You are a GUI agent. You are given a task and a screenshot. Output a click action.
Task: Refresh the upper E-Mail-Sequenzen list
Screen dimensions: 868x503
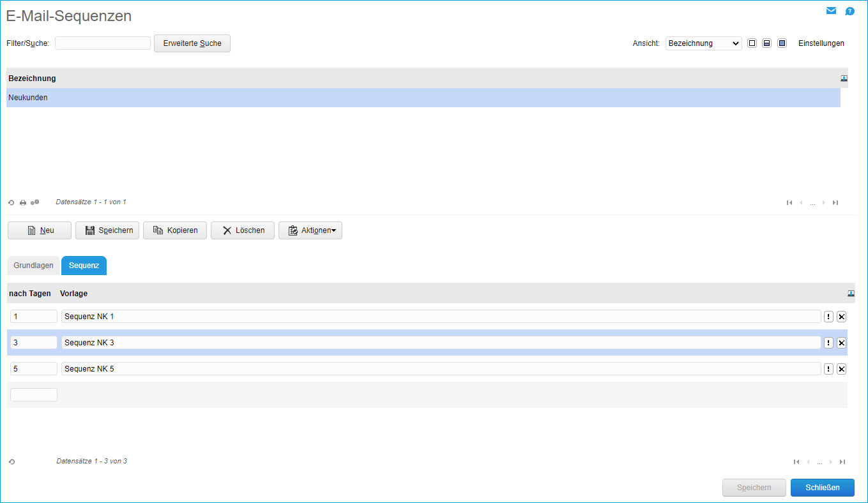coord(11,202)
